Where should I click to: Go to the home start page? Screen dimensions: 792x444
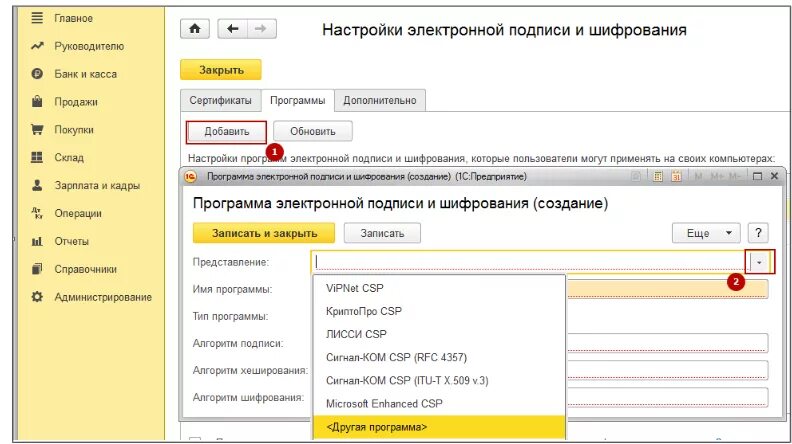[x=194, y=29]
